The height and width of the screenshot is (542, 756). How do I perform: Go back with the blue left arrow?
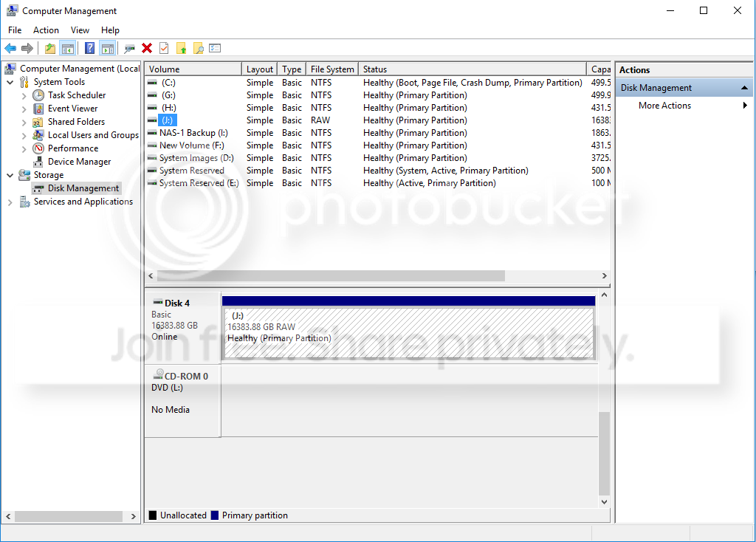coord(10,48)
